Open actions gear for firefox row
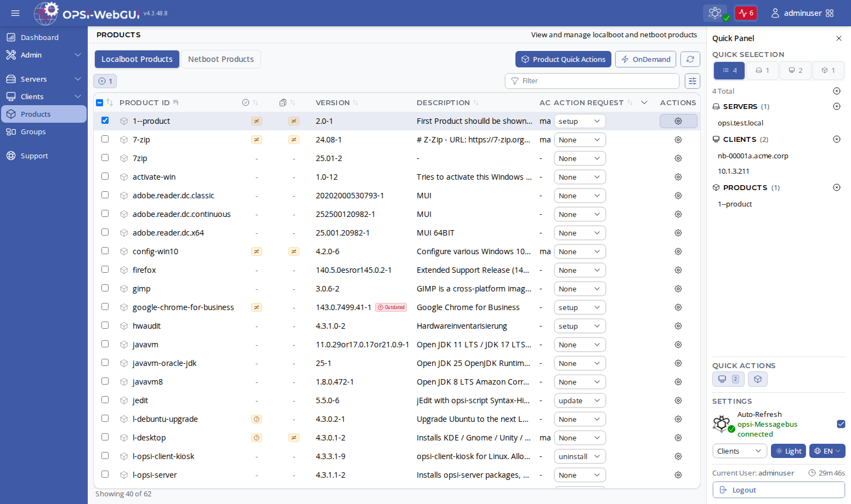 coord(678,270)
